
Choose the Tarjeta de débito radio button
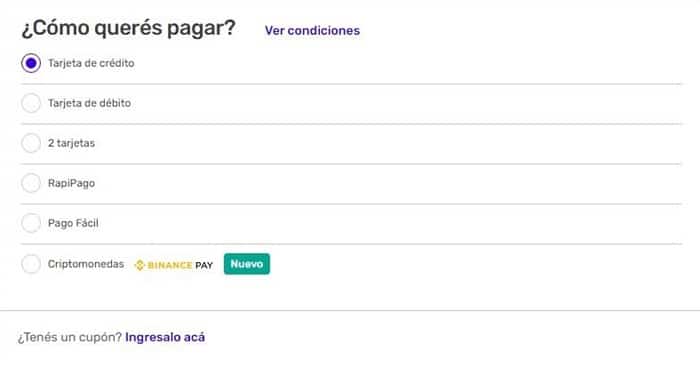tap(31, 103)
